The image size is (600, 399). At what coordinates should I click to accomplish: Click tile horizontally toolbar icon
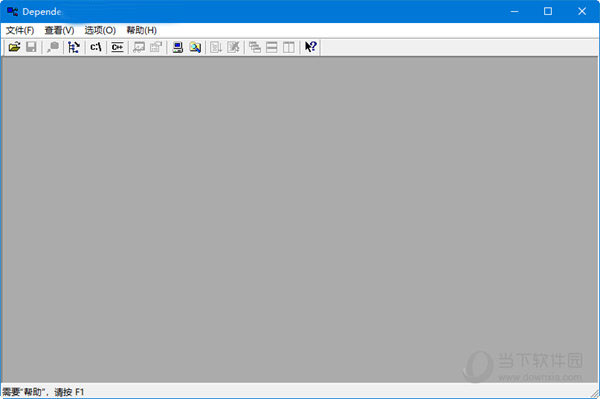pos(272,47)
